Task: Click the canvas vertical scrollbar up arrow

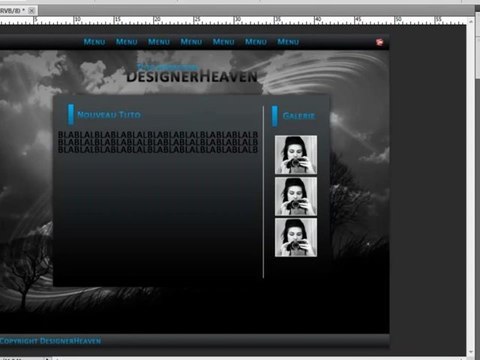Action: 471,21
